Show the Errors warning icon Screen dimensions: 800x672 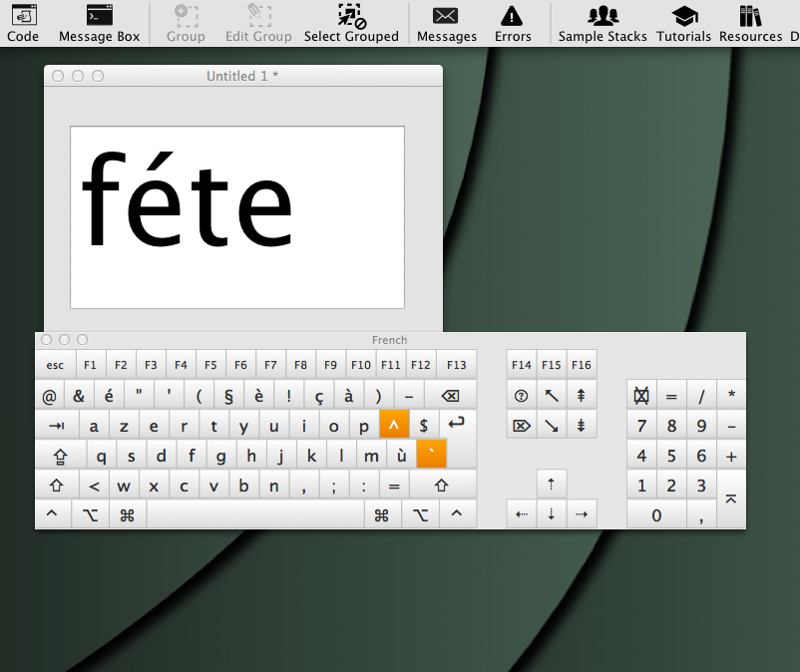tap(513, 23)
